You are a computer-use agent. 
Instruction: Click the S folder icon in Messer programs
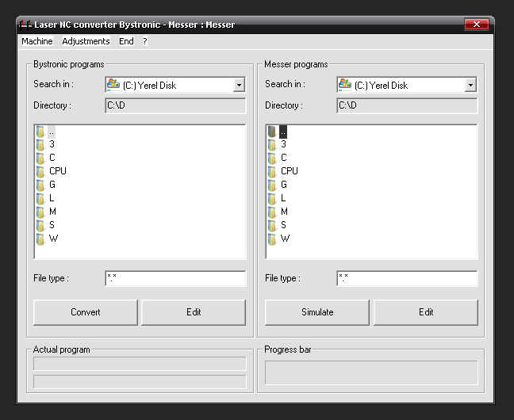point(272,225)
